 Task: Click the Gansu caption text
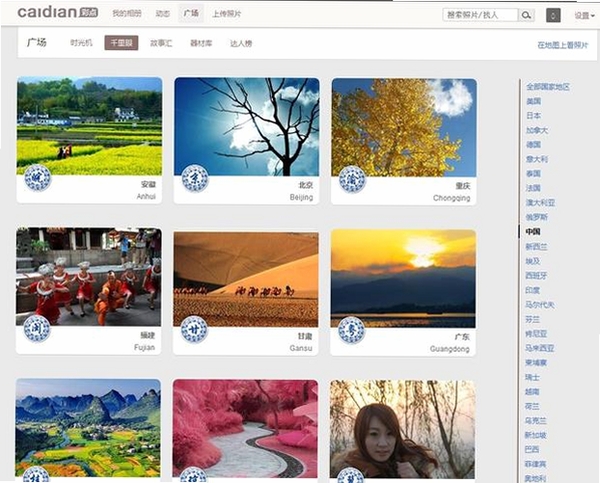(301, 348)
